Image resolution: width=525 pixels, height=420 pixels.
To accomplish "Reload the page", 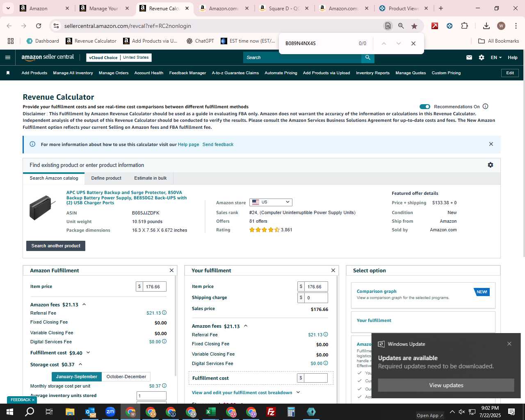I will [39, 26].
